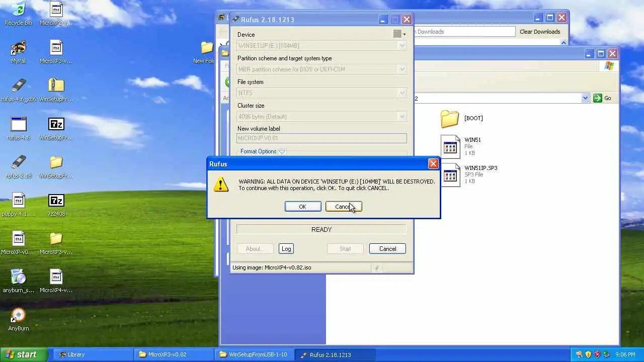The height and width of the screenshot is (362, 644).
Task: Click the Safely Remove Hardware tray icon
Action: coord(606,354)
